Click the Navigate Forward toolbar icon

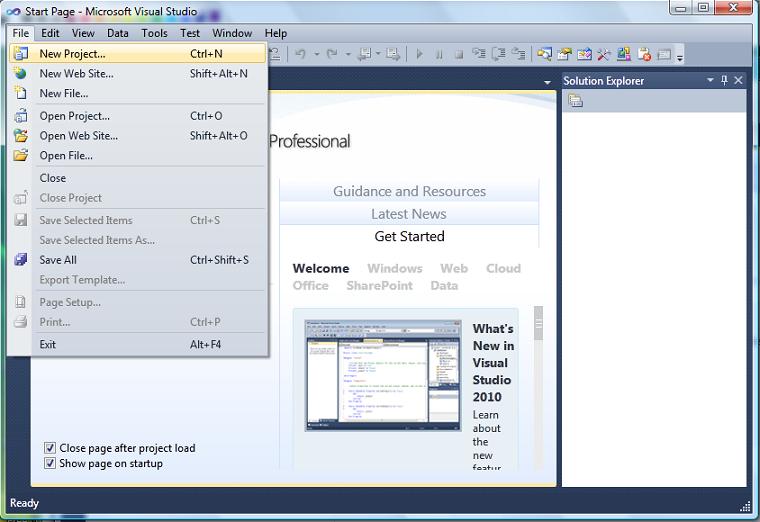pyautogui.click(x=393, y=54)
